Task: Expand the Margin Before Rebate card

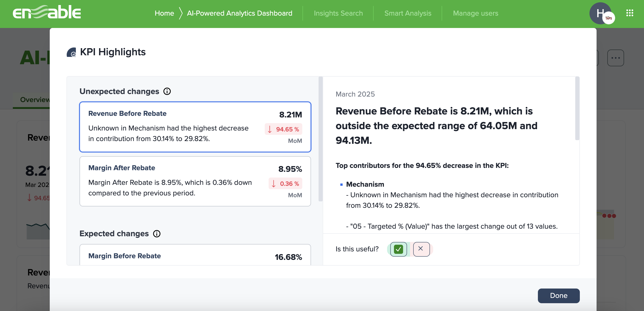Action: pos(195,256)
